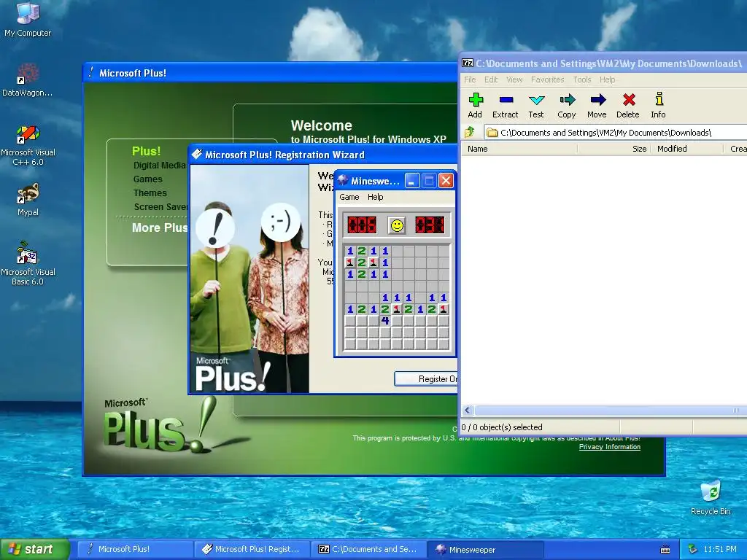This screenshot has height=560, width=747.
Task: Select the Microsoft Visual Basic 6.0 icon
Action: 28,263
